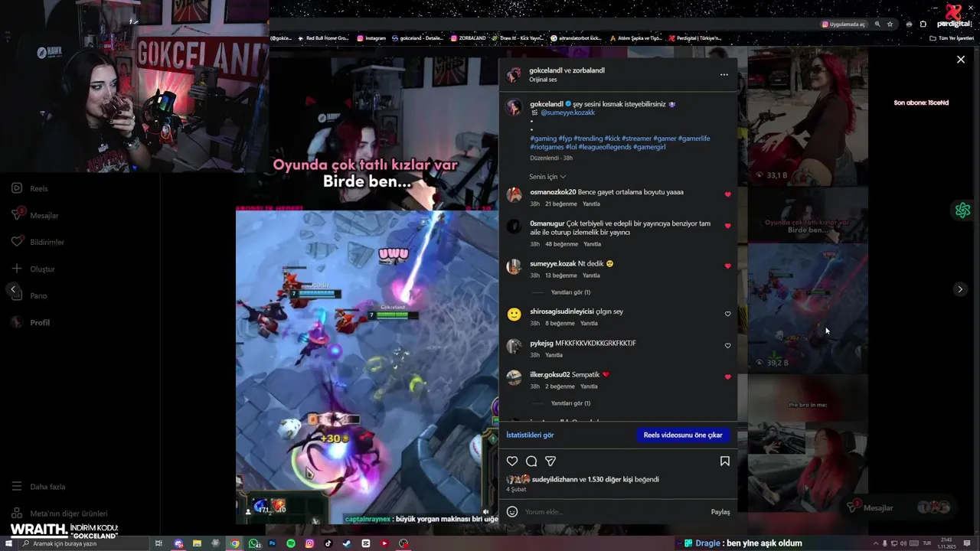The image size is (980, 551).
Task: Open the Windows Start menu
Action: pos(9,543)
